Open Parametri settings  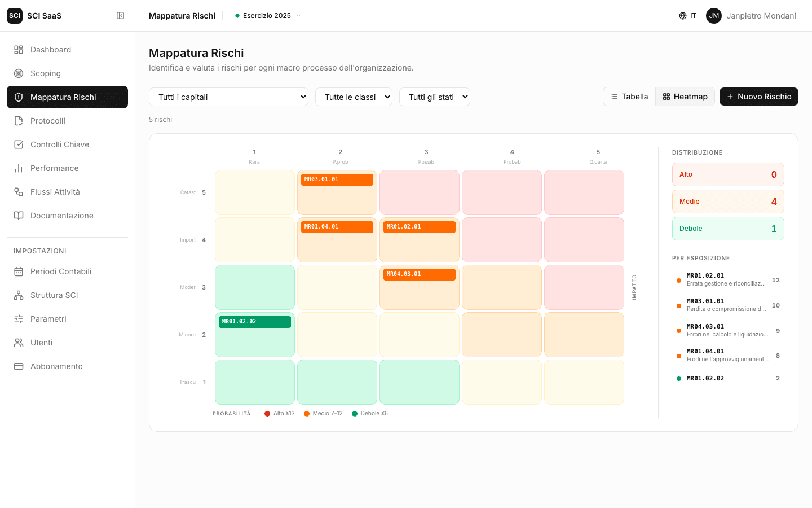pos(67,319)
